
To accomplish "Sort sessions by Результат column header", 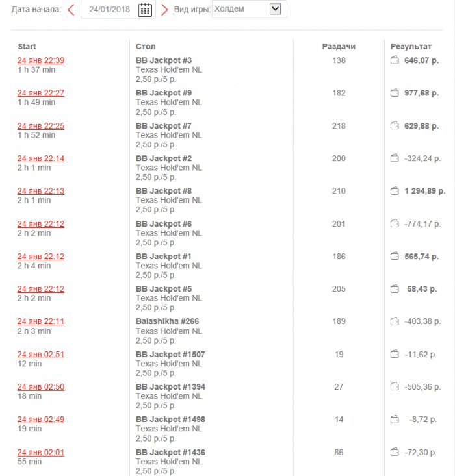I will tap(411, 47).
